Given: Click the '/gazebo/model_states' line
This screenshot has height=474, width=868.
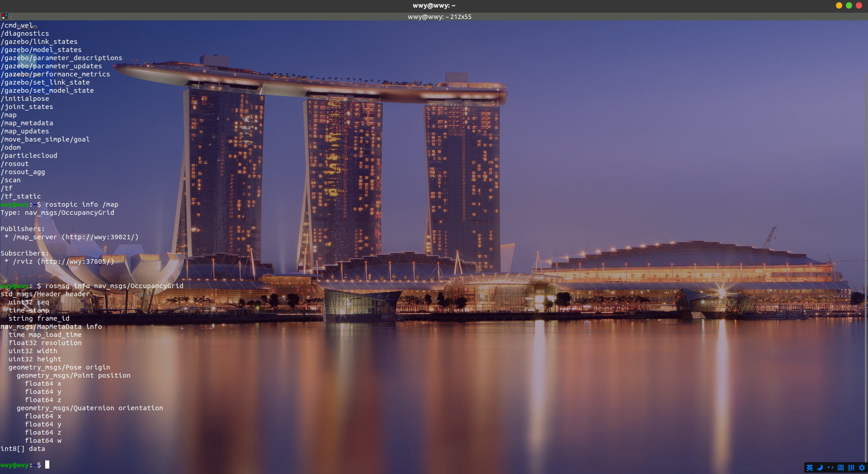Looking at the screenshot, I should tap(41, 50).
